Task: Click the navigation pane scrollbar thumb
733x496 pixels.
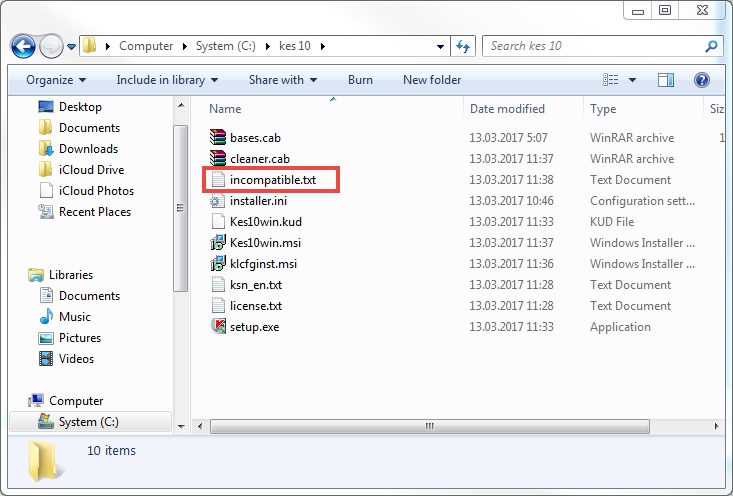Action: (181, 208)
